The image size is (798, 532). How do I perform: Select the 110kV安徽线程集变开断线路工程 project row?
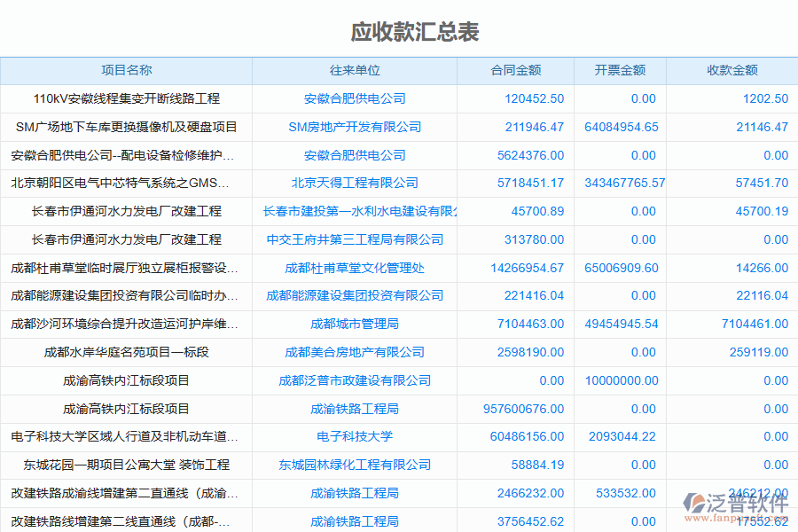coord(128,98)
